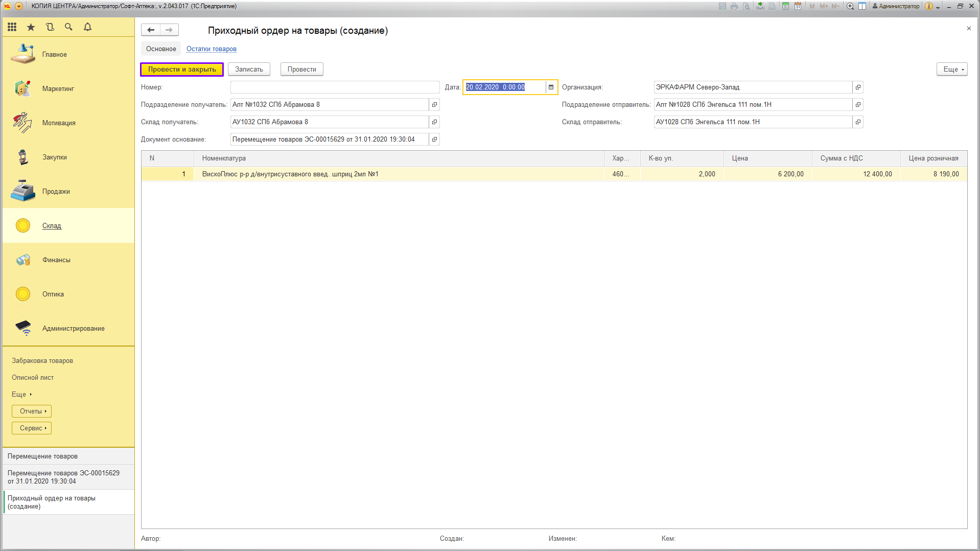Switch to the Остатки товаров tab
The image size is (980, 551).
pyautogui.click(x=211, y=49)
